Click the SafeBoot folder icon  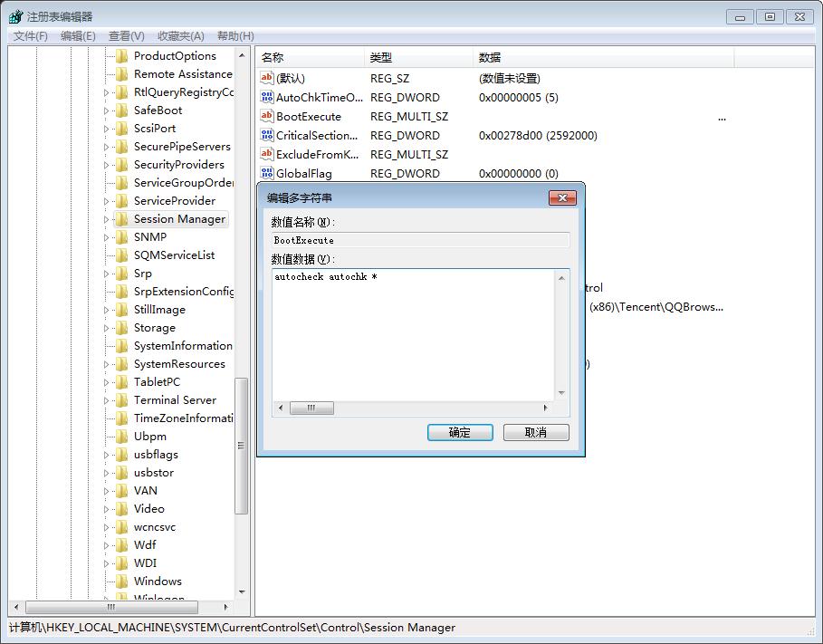(x=122, y=111)
